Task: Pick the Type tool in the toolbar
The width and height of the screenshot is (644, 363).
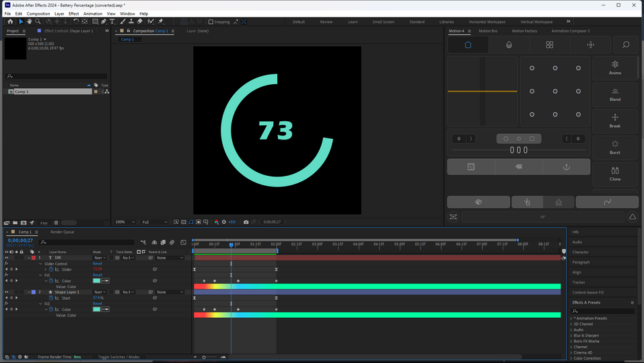Action: pos(112,22)
